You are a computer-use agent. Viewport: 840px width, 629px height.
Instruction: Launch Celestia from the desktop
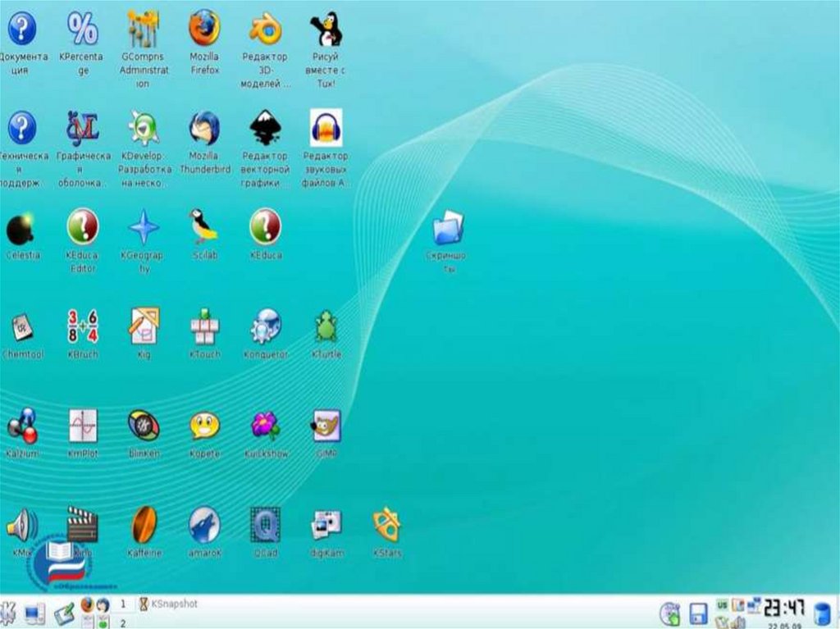point(21,228)
